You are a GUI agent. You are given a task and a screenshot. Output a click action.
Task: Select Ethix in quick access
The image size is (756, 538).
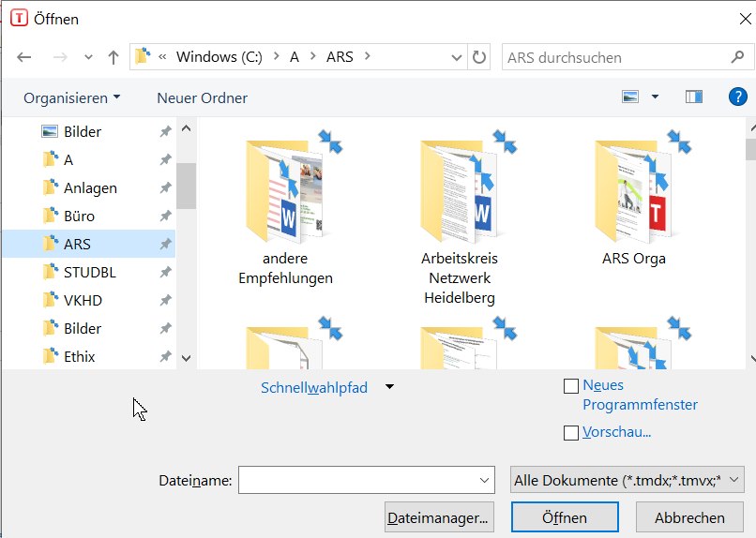89,356
